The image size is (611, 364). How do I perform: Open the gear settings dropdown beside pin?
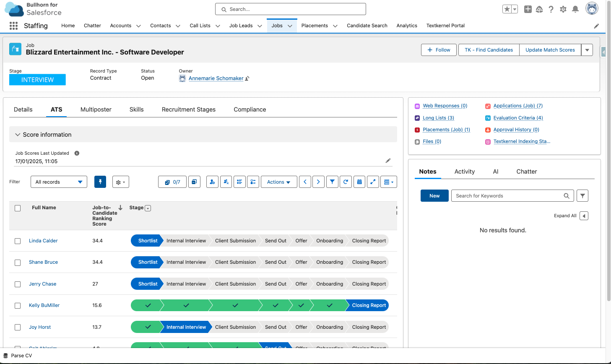pos(121,182)
